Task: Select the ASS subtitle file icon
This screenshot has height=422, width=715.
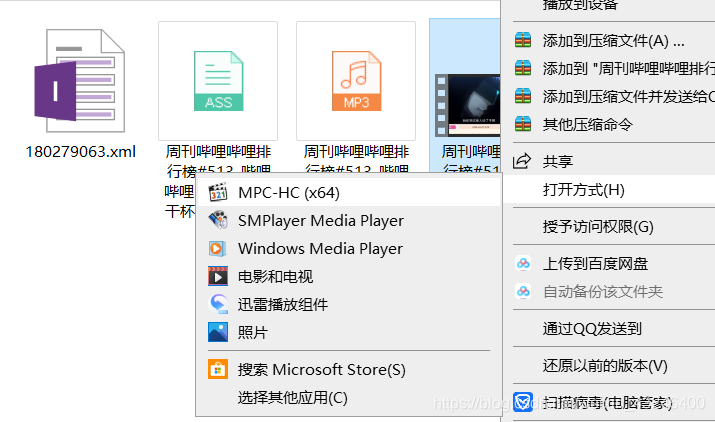Action: pyautogui.click(x=218, y=81)
